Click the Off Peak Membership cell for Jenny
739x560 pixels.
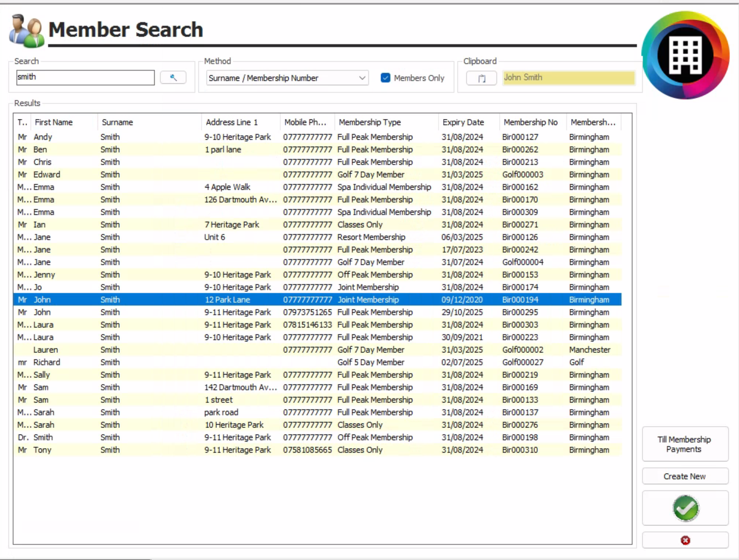pyautogui.click(x=375, y=275)
